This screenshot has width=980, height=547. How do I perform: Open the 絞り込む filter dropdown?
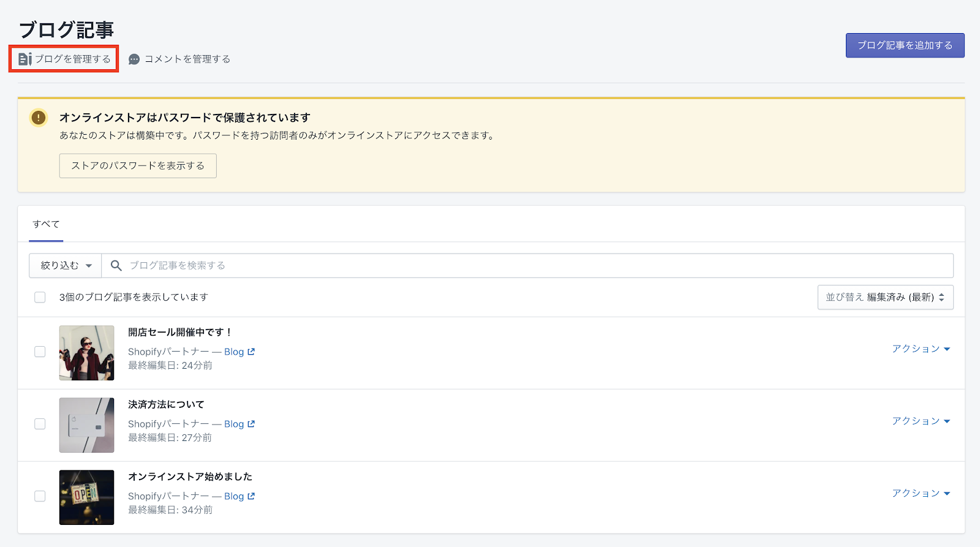[x=66, y=265]
